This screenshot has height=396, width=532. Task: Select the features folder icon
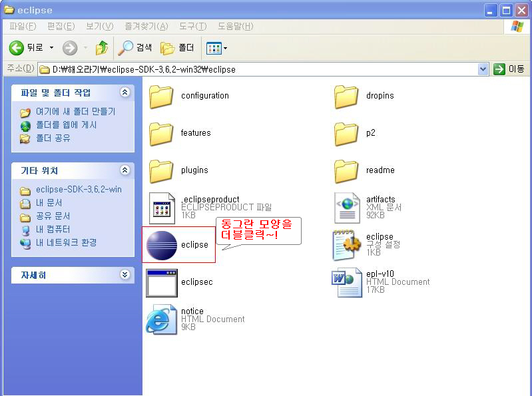(161, 134)
